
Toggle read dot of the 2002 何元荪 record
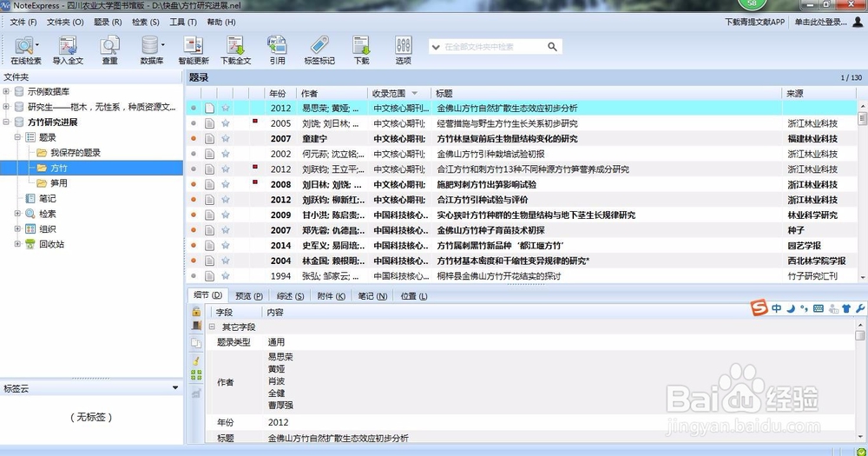click(194, 154)
